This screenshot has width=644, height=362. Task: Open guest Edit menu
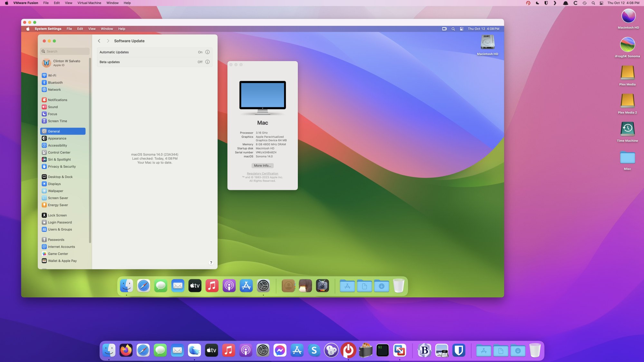pos(80,29)
